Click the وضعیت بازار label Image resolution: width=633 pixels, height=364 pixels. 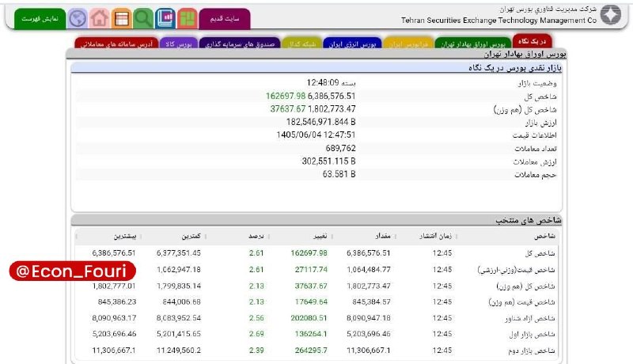(x=537, y=83)
